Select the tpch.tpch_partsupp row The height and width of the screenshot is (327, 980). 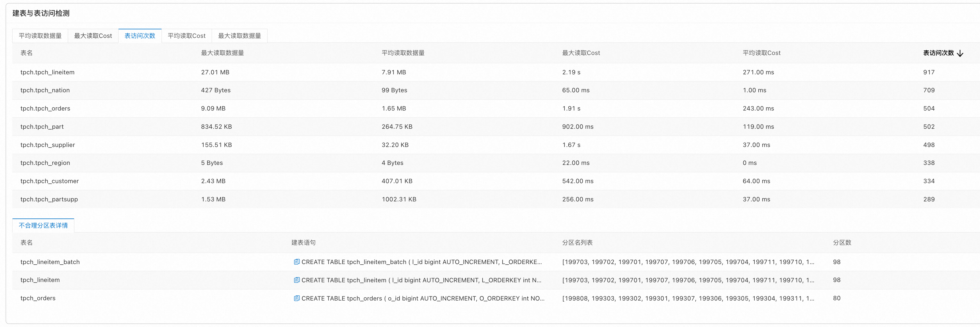pyautogui.click(x=49, y=199)
